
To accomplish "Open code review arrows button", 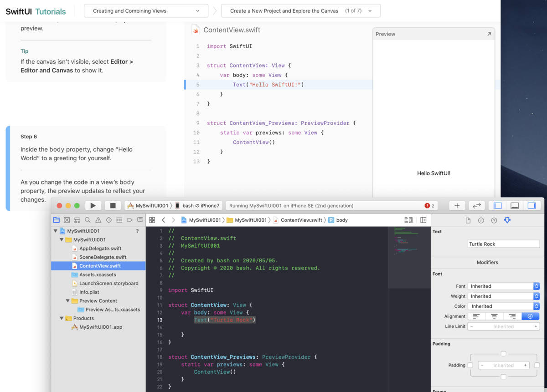I will [x=477, y=206].
